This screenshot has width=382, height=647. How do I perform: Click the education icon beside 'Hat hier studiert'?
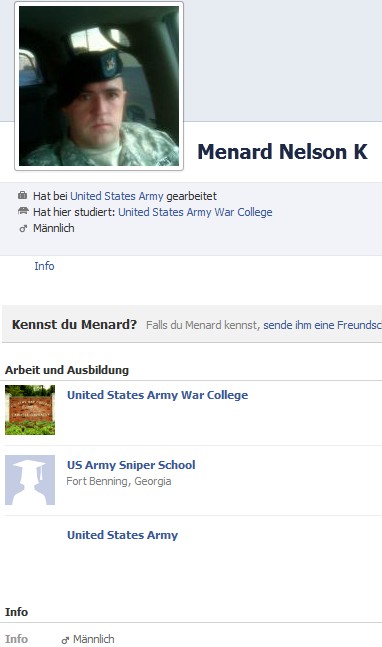[x=23, y=211]
